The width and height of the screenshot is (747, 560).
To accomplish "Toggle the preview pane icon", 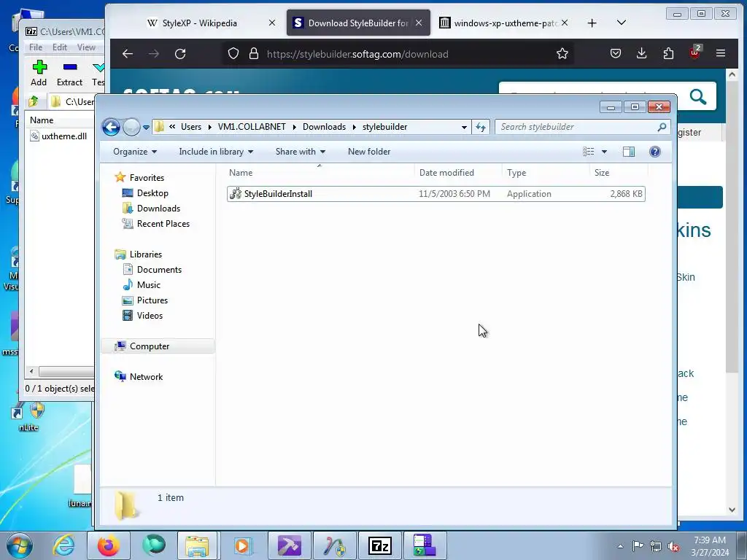I will click(629, 152).
